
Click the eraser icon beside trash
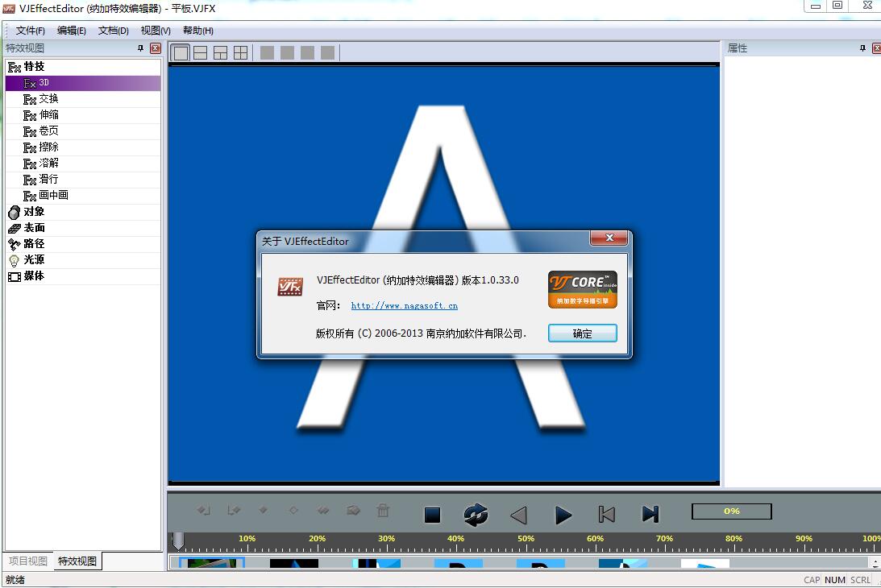(x=353, y=510)
